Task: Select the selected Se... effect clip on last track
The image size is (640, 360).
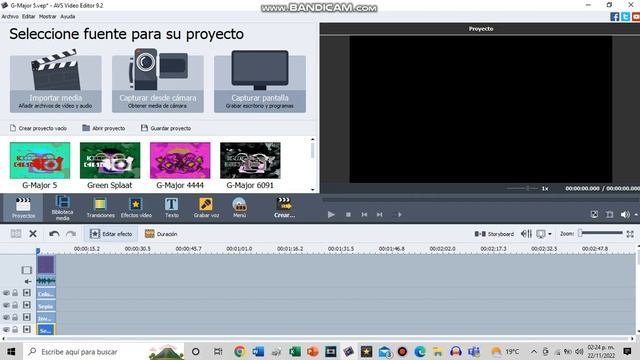Action: click(x=46, y=330)
